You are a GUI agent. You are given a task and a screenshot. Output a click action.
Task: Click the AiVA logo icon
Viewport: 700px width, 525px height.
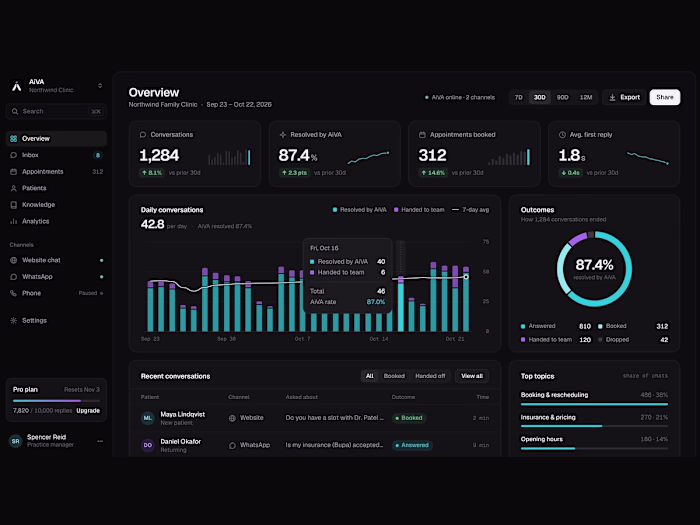[17, 86]
